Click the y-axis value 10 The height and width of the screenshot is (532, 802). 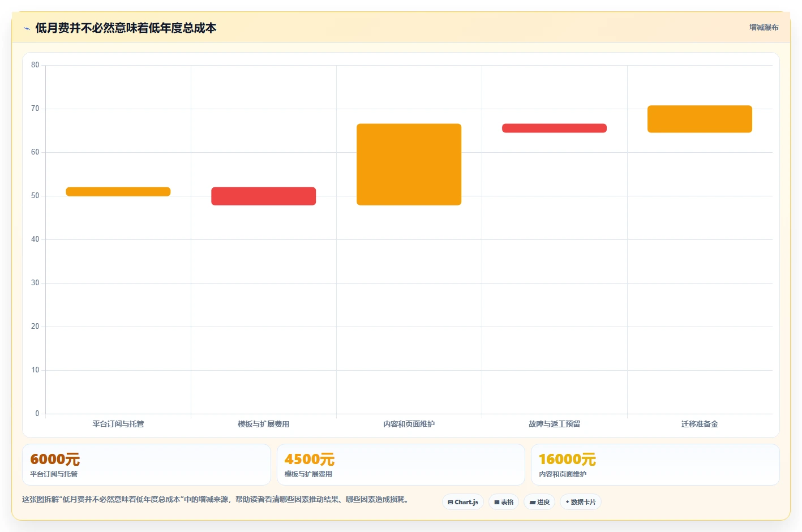coord(35,370)
